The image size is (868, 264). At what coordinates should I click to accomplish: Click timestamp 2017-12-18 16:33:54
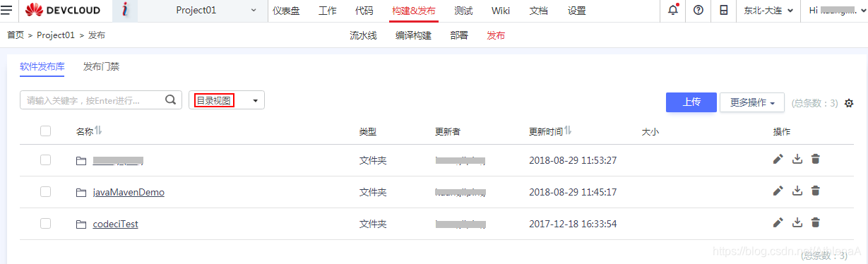point(573,224)
